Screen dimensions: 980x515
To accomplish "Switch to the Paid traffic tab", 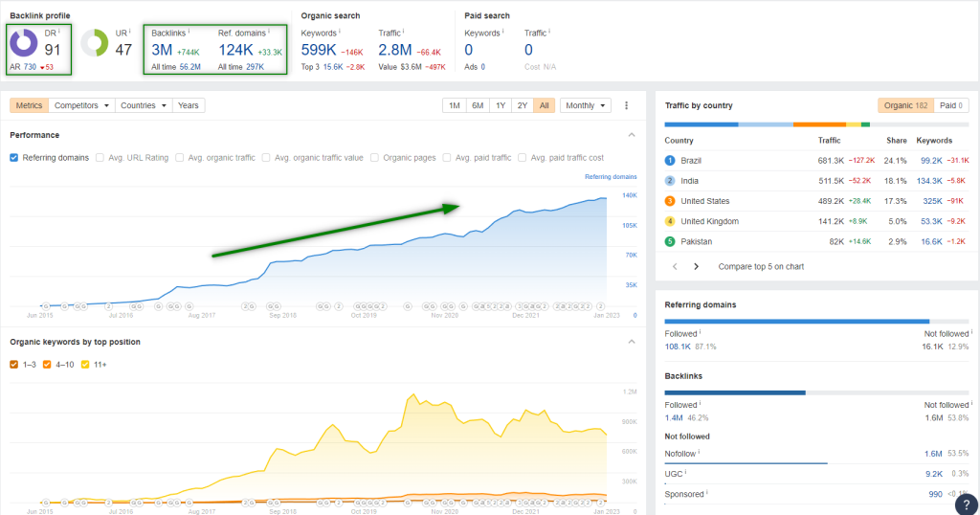I will coord(949,105).
